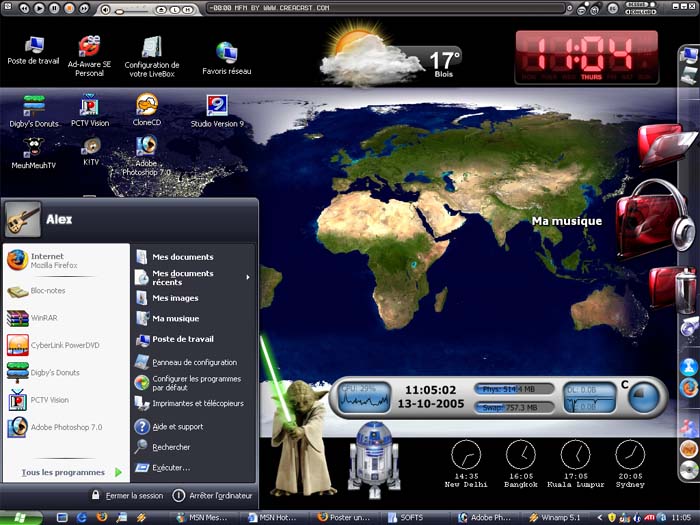Viewport: 700px width, 525px height.
Task: Click the red digital clock widget
Action: coord(587,57)
